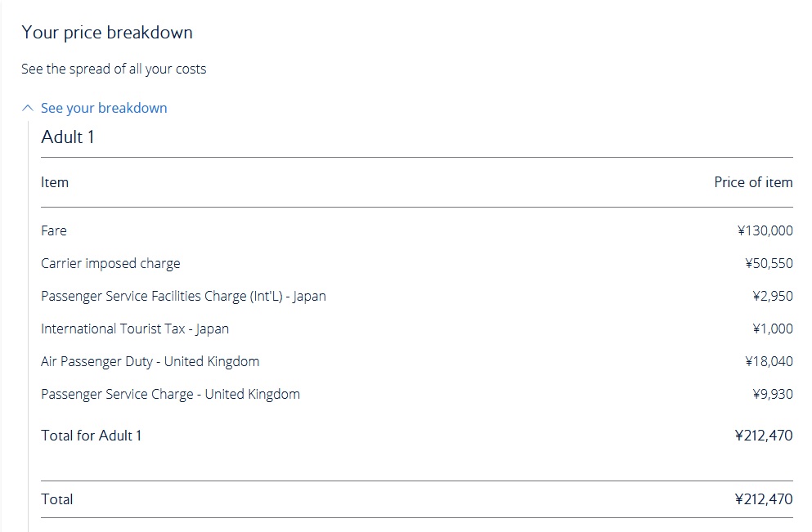Viewport: 812px width, 532px height.
Task: Click the Total for Adult 1 label
Action: click(91, 436)
